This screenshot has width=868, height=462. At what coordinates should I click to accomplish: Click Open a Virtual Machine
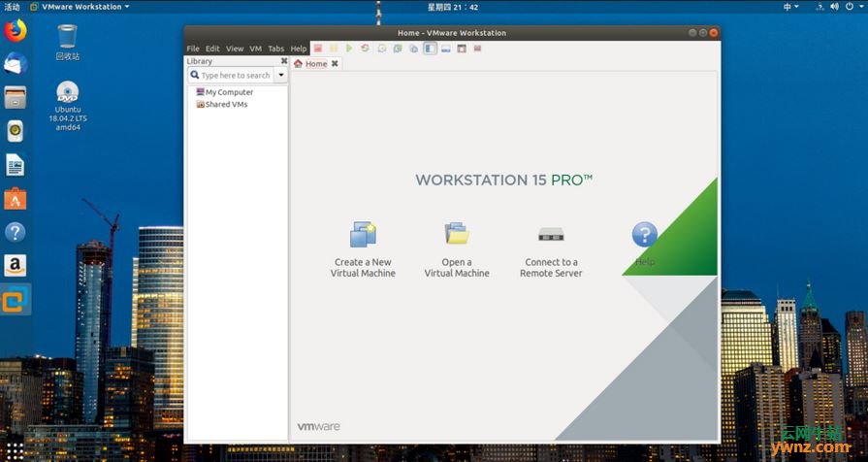pos(457,249)
